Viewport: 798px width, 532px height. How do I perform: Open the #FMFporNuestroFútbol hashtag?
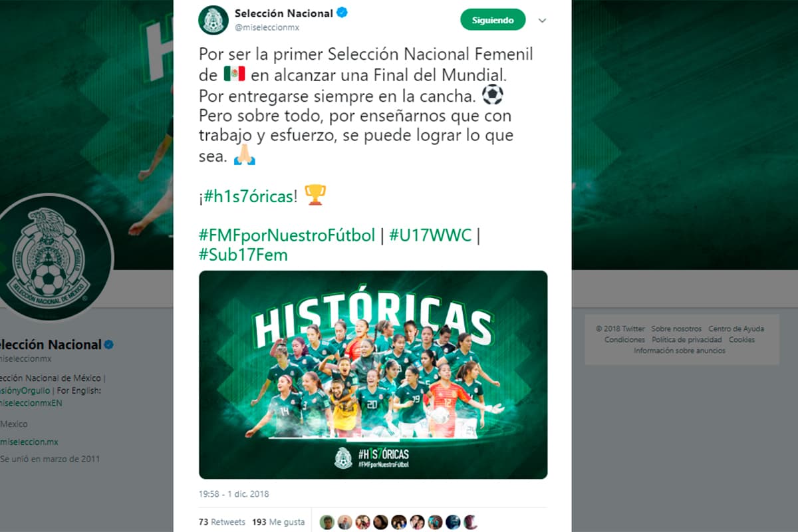287,235
